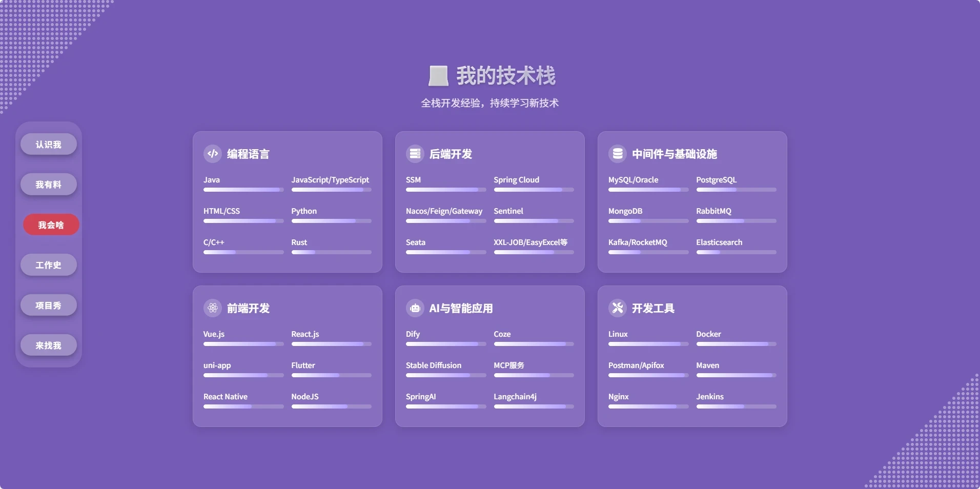Click the Stable Diffusion skill label

tap(434, 365)
